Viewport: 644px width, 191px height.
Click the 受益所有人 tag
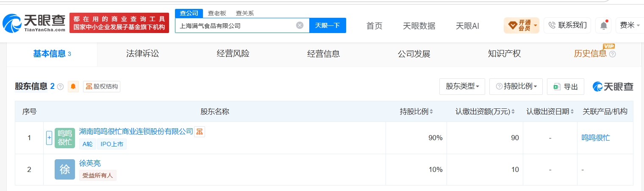tap(98, 175)
